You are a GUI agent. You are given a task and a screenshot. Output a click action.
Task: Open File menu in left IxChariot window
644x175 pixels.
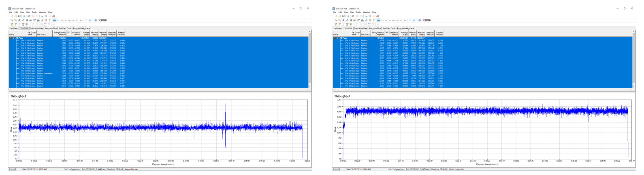pos(11,12)
